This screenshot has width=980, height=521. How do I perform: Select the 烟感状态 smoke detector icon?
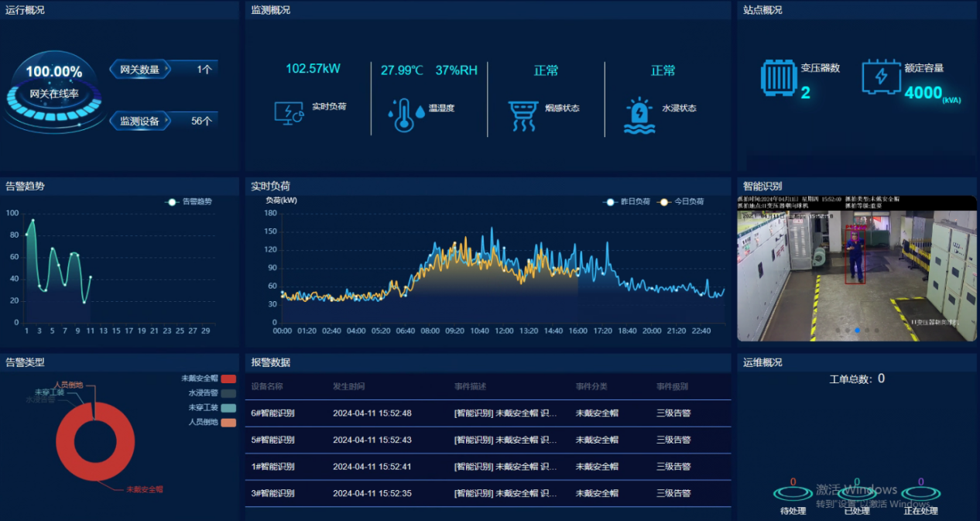[x=523, y=115]
